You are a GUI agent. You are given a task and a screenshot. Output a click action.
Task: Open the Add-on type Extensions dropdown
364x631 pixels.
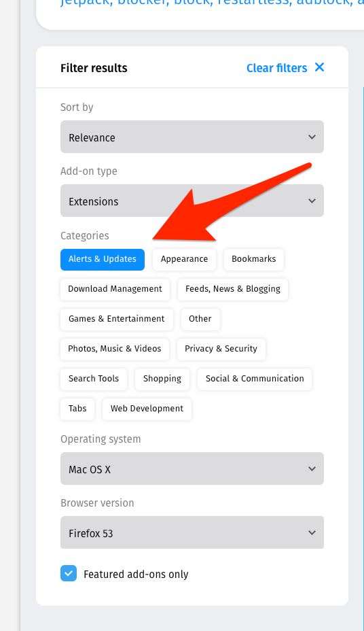tap(192, 201)
